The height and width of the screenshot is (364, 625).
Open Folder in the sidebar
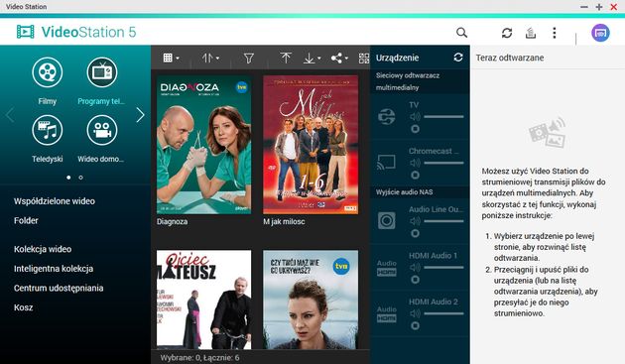point(26,220)
